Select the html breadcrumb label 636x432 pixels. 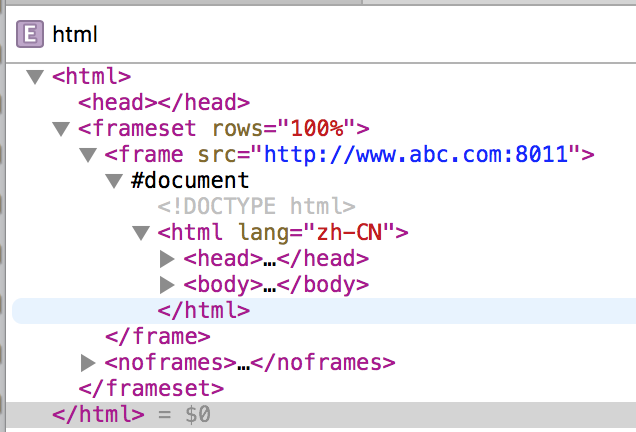click(75, 34)
